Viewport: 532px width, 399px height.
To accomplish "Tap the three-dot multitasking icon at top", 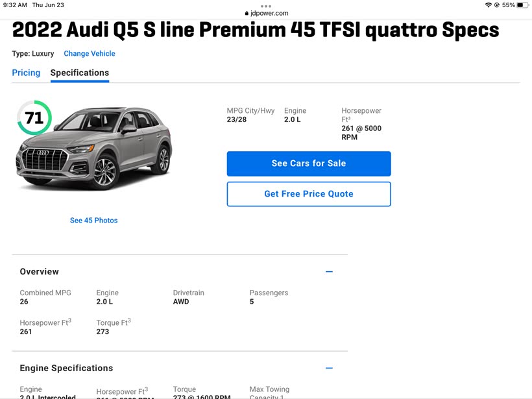I will [266, 6].
